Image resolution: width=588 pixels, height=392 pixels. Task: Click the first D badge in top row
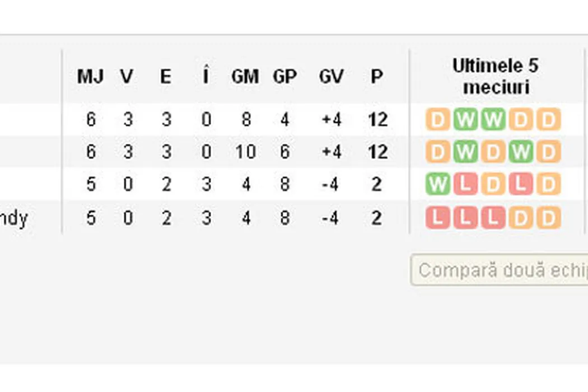tap(437, 120)
